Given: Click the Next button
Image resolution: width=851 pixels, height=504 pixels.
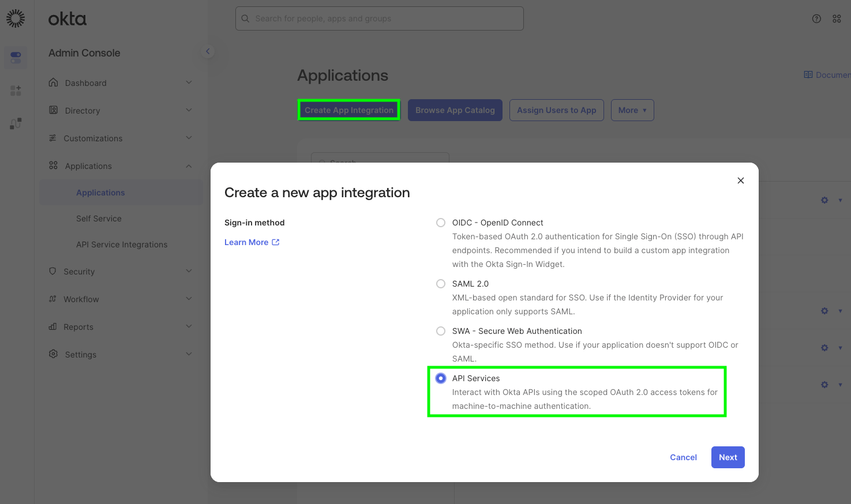Looking at the screenshot, I should tap(728, 457).
